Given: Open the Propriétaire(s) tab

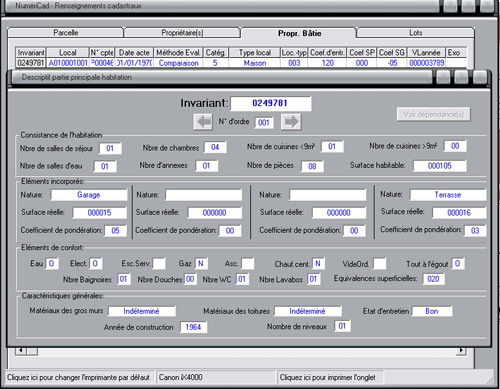Looking at the screenshot, I should [x=182, y=33].
